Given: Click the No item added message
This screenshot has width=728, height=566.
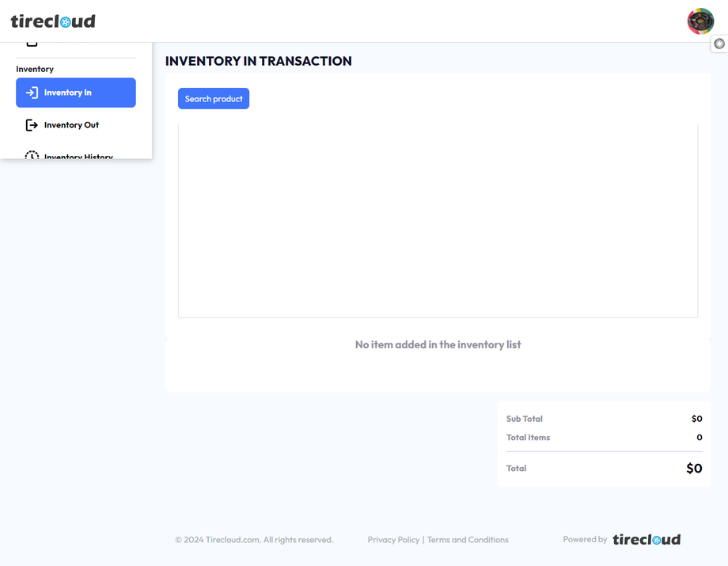Looking at the screenshot, I should [438, 345].
